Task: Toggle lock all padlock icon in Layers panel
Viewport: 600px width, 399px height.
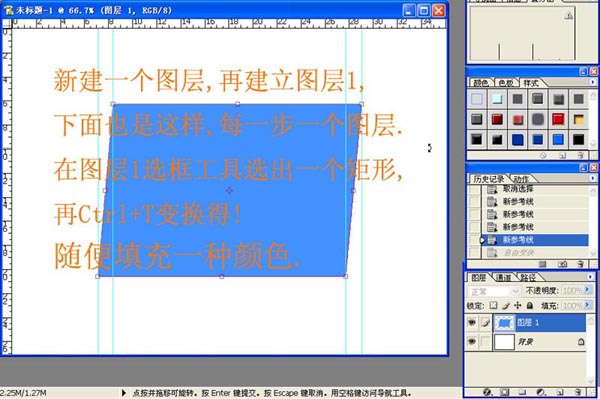Action: click(x=530, y=305)
